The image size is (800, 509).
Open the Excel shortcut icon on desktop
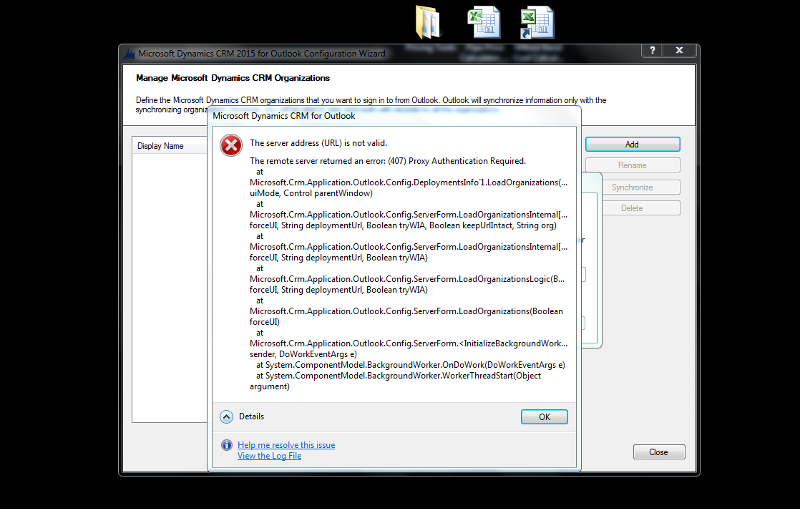point(537,23)
